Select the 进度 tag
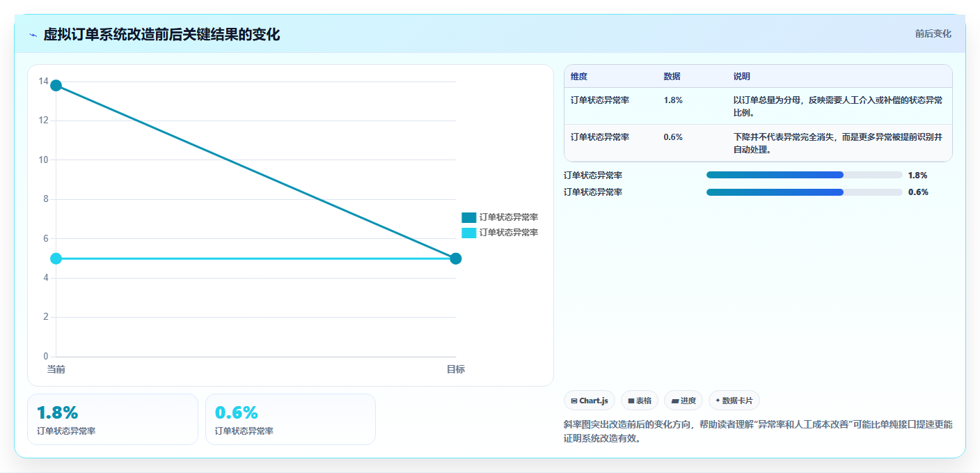This screenshot has height=473, width=980. [683, 401]
